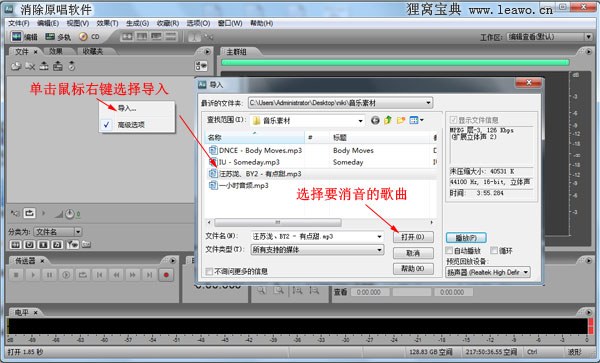Click the green main group progress bar

[x=395, y=62]
